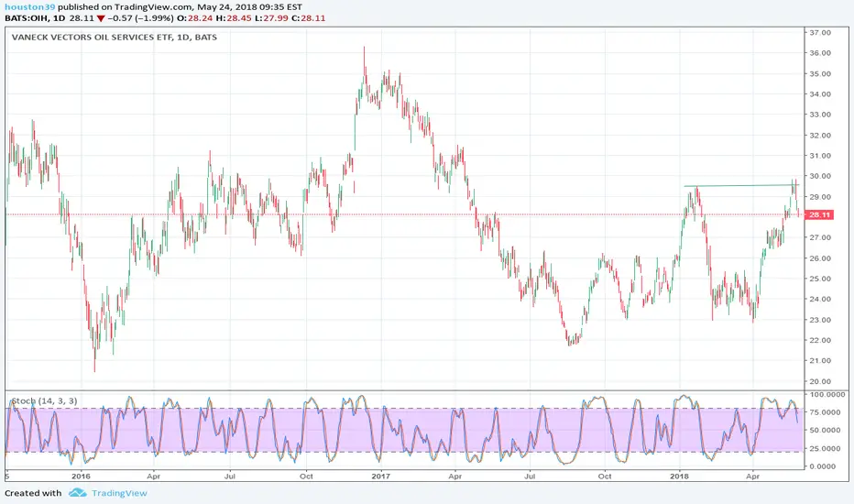Click the 2016 time axis label
The height and width of the screenshot is (504, 854).
[x=82, y=477]
